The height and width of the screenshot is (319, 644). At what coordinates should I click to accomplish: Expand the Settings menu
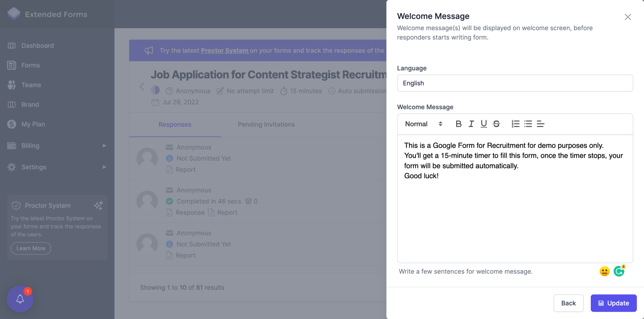pyautogui.click(x=34, y=167)
